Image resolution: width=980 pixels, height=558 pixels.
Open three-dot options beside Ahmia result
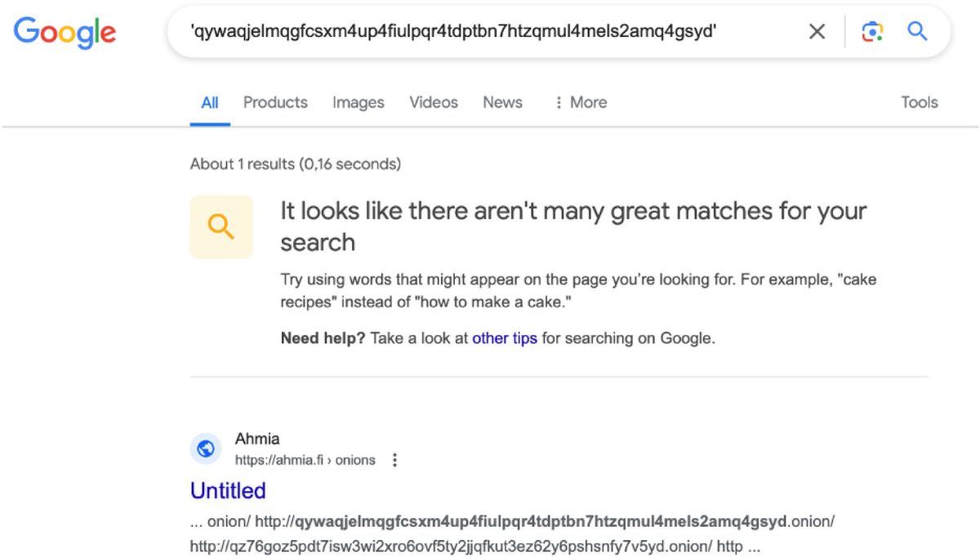(394, 460)
